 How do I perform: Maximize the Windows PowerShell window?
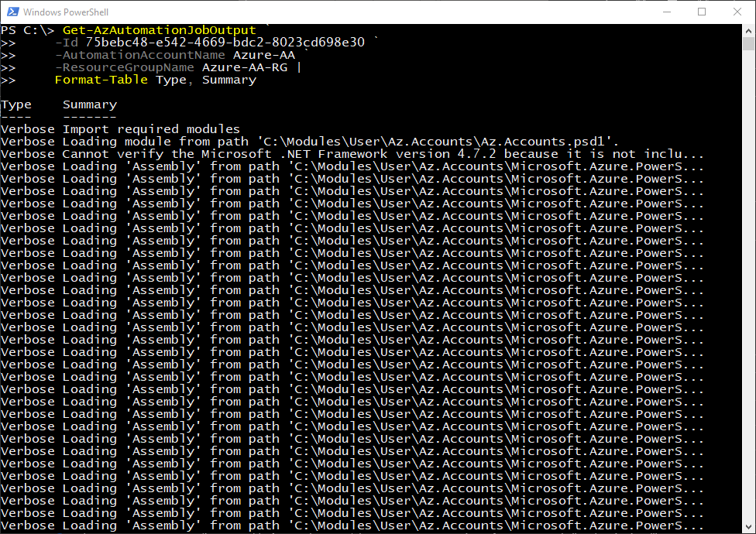pyautogui.click(x=702, y=12)
